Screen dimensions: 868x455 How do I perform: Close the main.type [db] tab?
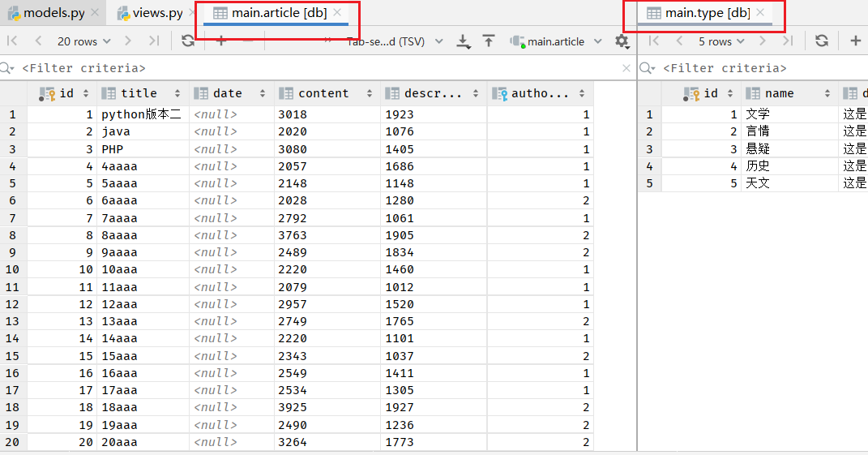(760, 13)
